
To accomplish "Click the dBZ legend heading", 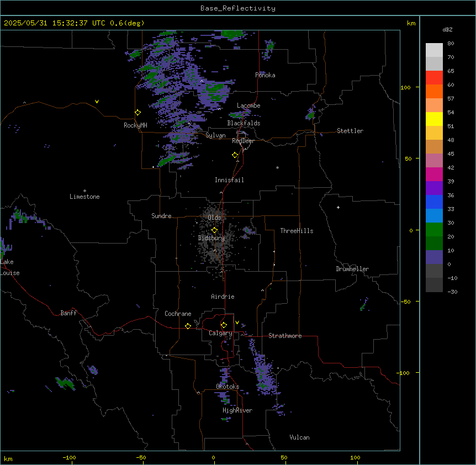I will pyautogui.click(x=447, y=29).
